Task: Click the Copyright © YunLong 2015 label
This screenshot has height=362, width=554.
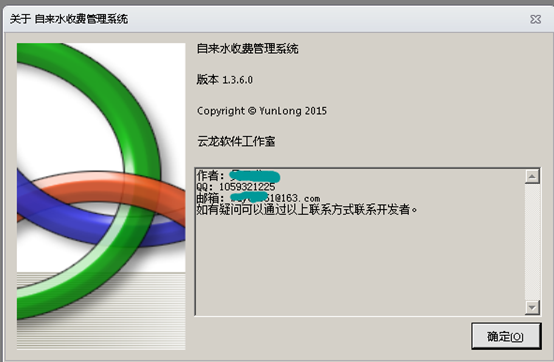Action: click(262, 111)
